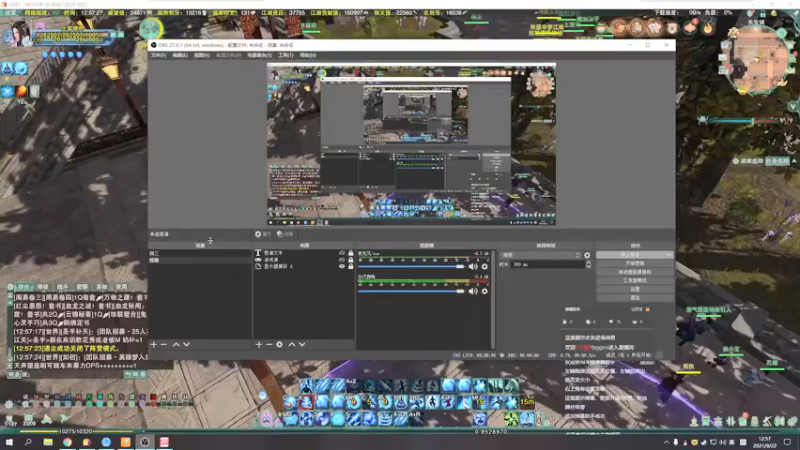Open the Edit menu in OBS
The image size is (800, 450).
point(180,55)
